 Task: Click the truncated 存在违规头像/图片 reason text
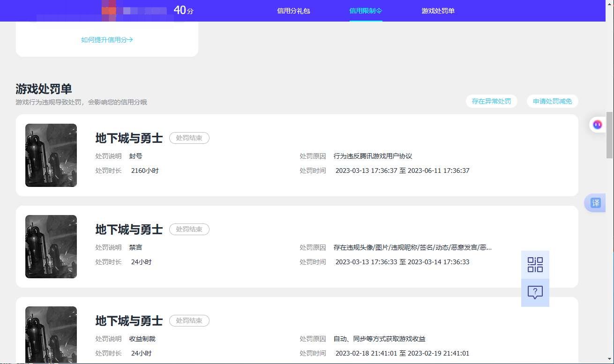click(412, 248)
